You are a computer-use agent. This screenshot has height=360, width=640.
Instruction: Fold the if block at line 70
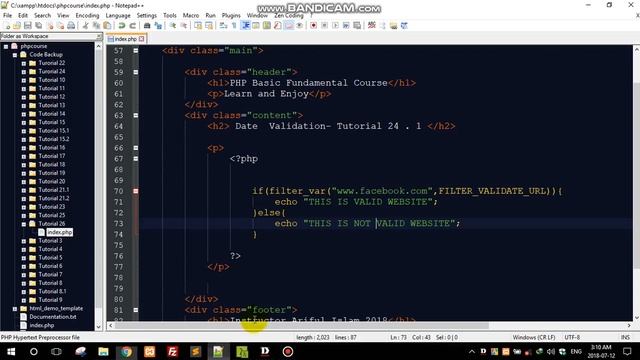click(136, 191)
